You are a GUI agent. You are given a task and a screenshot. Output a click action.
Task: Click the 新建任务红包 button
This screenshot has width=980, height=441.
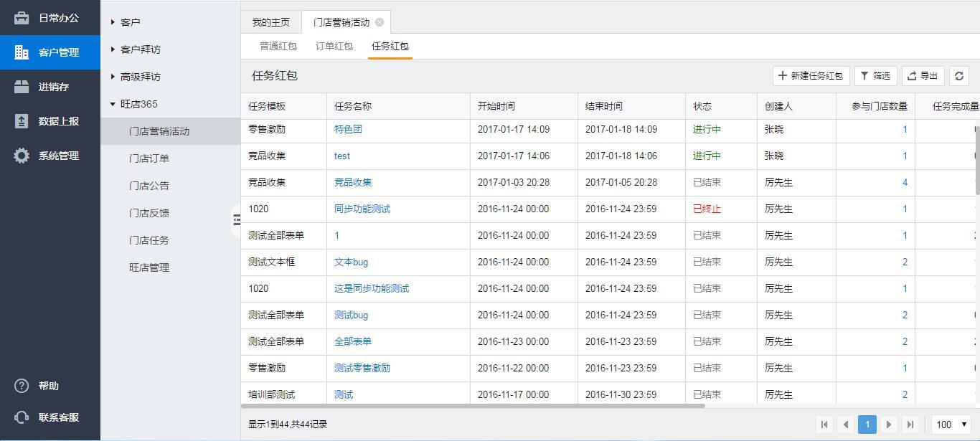pos(811,76)
